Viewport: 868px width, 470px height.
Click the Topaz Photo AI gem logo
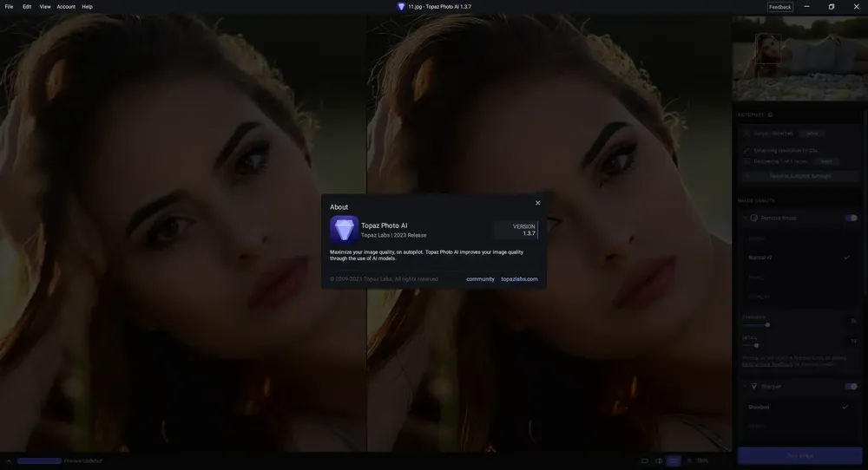(344, 230)
